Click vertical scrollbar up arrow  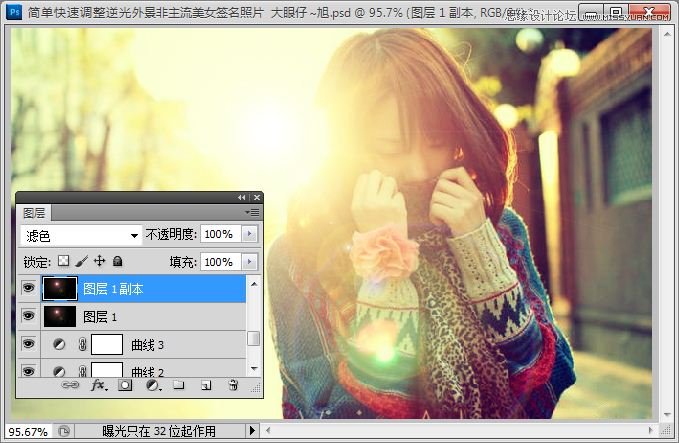coord(667,33)
